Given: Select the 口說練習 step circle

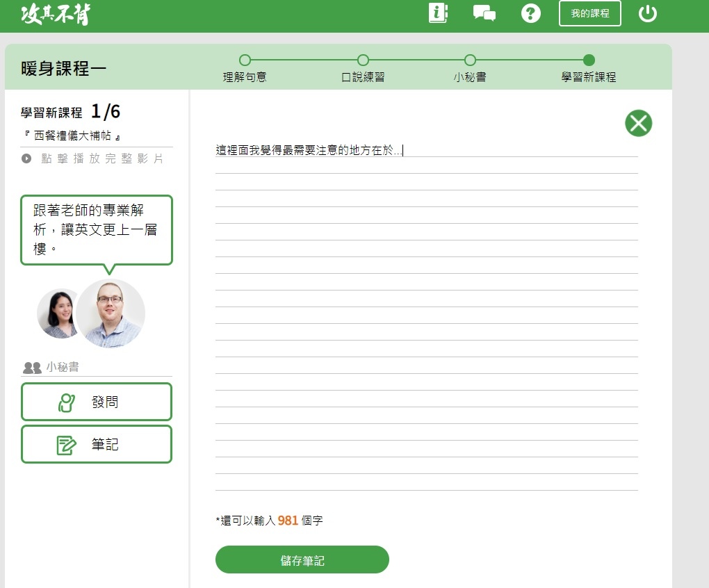Looking at the screenshot, I should coord(363,60).
